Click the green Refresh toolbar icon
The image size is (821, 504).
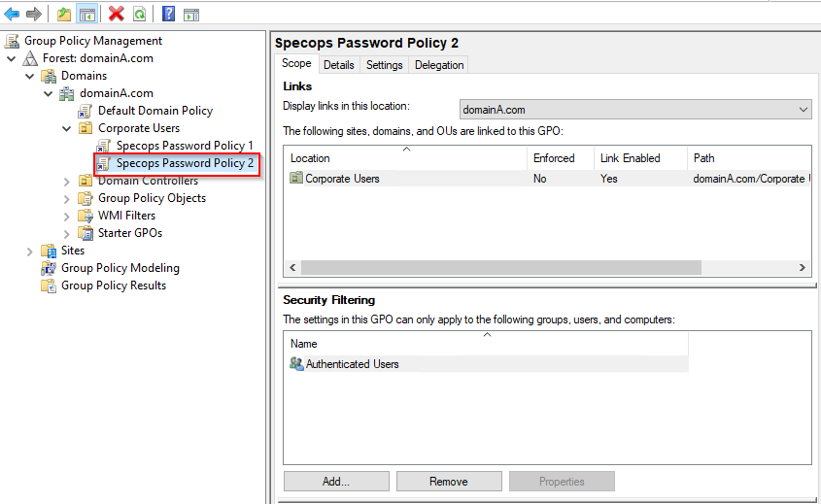[139, 15]
